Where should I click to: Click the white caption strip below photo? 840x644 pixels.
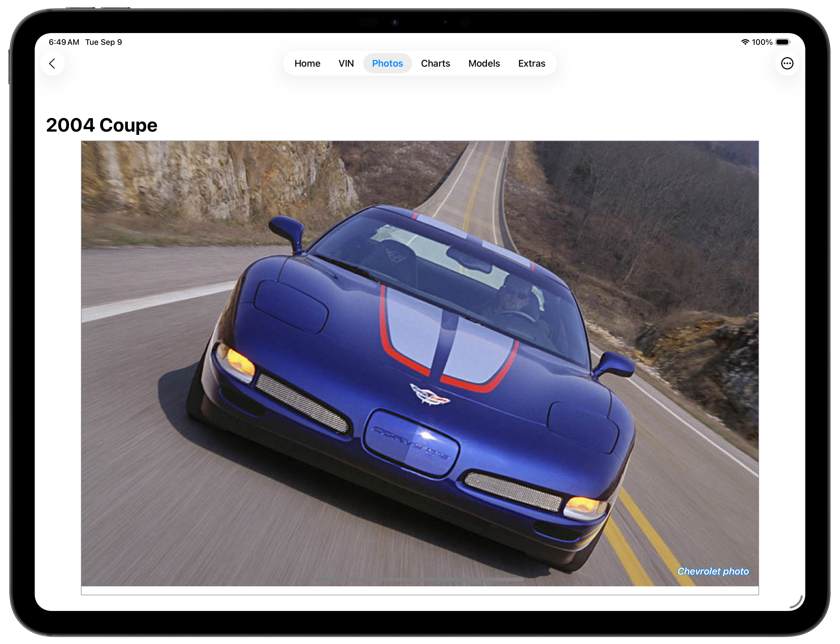(x=419, y=590)
